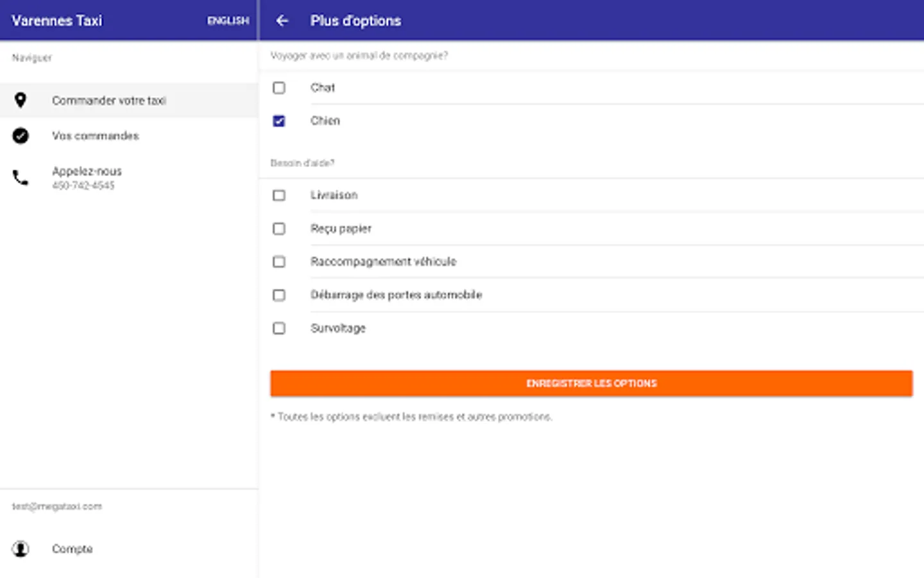Toggle the Survoltage checkbox

click(x=279, y=328)
